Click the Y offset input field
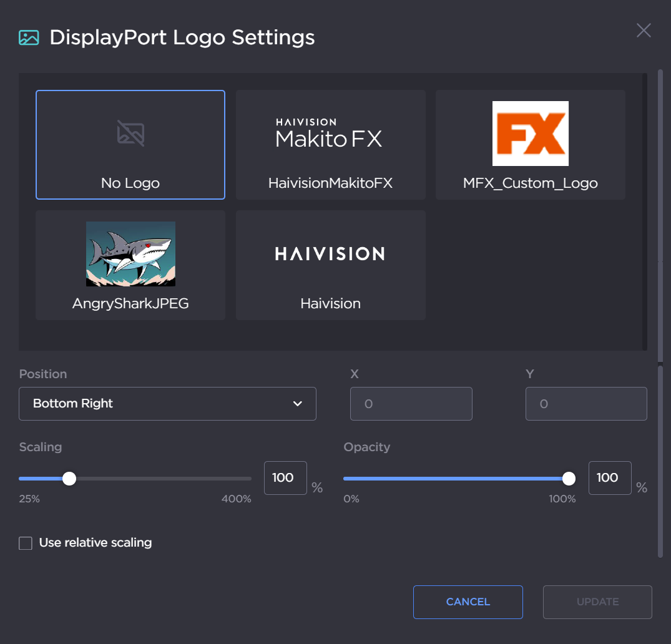This screenshot has width=671, height=644. [x=586, y=404]
